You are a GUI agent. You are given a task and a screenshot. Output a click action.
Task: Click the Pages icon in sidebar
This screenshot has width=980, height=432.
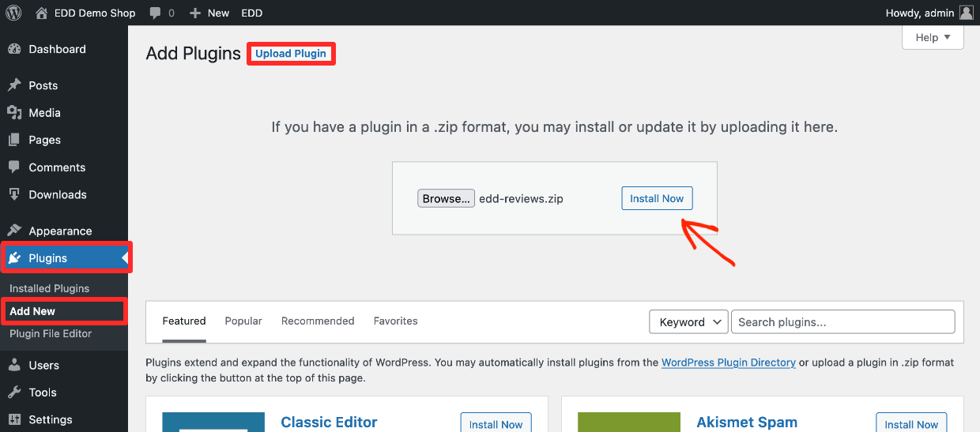(x=14, y=140)
